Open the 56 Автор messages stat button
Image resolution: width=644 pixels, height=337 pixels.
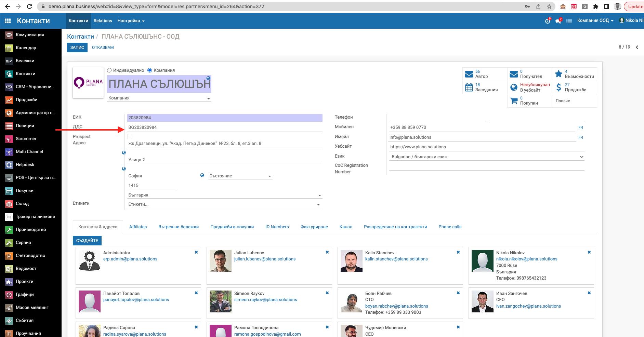click(485, 74)
